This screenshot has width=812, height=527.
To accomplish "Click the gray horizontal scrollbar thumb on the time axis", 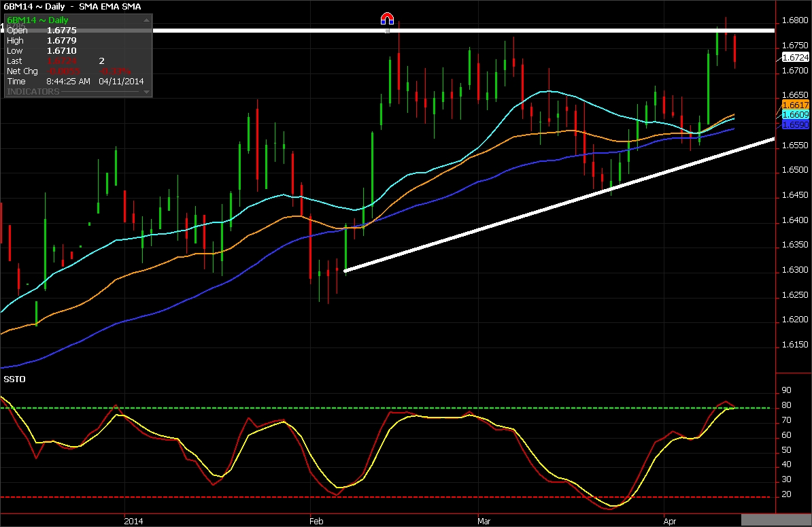I will pyautogui.click(x=775, y=520).
